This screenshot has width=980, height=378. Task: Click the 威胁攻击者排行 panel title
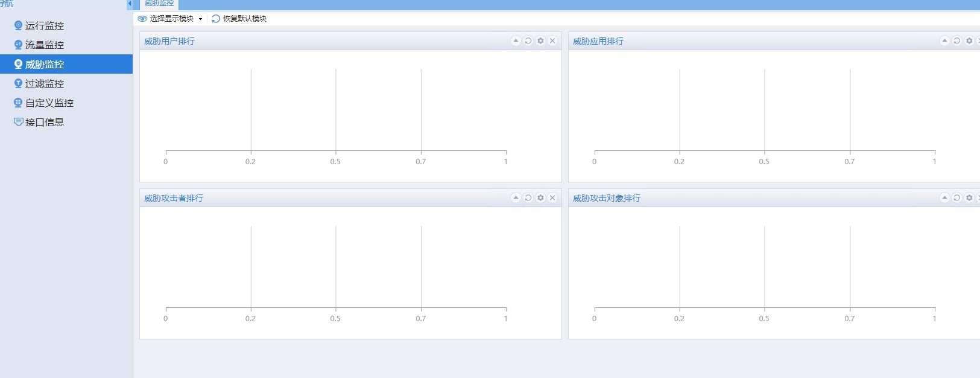[x=174, y=198]
